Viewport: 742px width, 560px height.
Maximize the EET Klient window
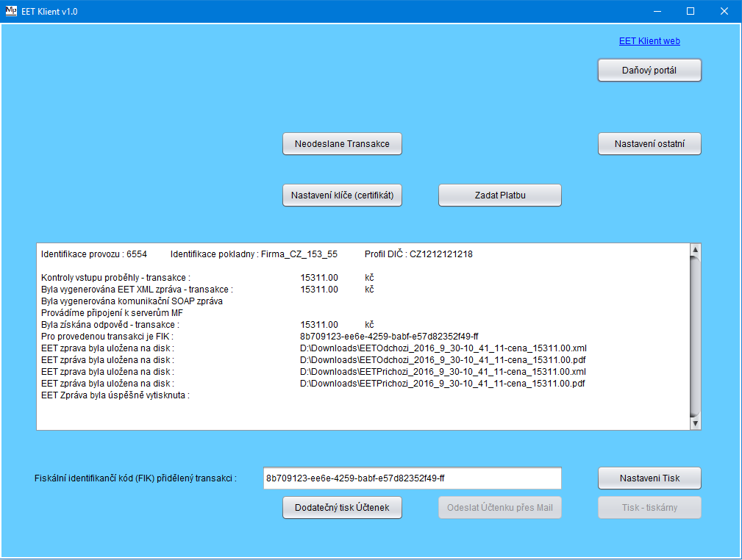(x=691, y=11)
